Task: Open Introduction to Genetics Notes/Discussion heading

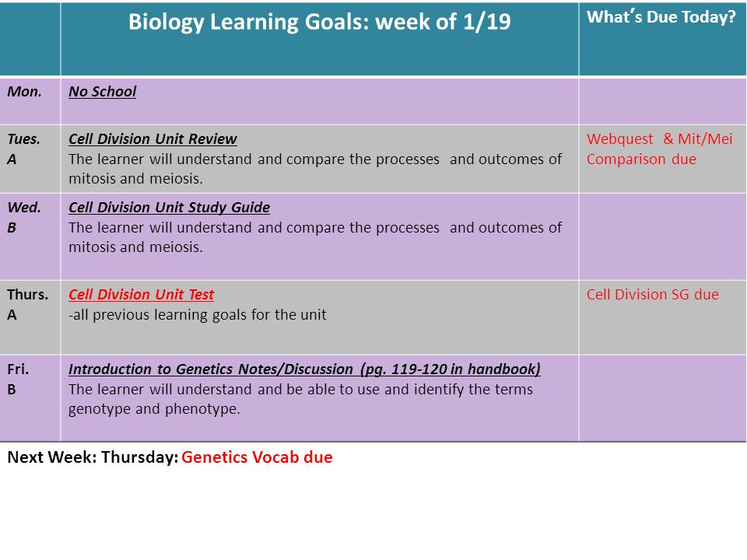Action: pyautogui.click(x=304, y=369)
